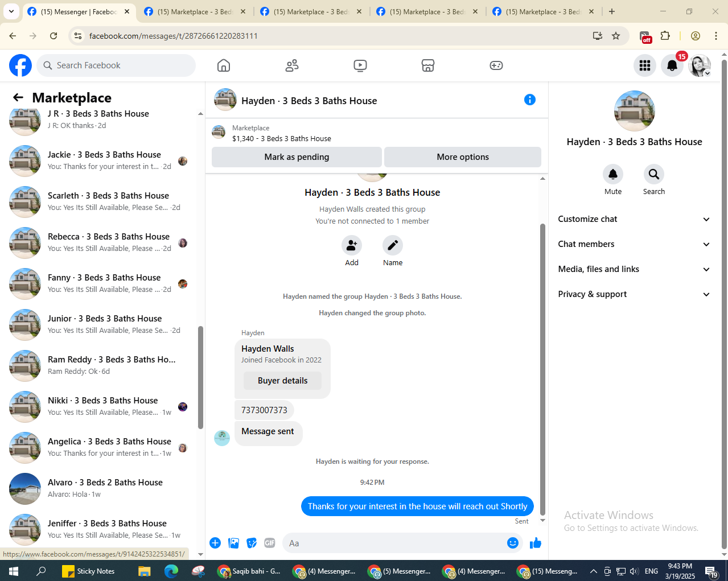Click the browser address bar URL
Viewport: 728px width, 581px height.
pyautogui.click(x=174, y=36)
